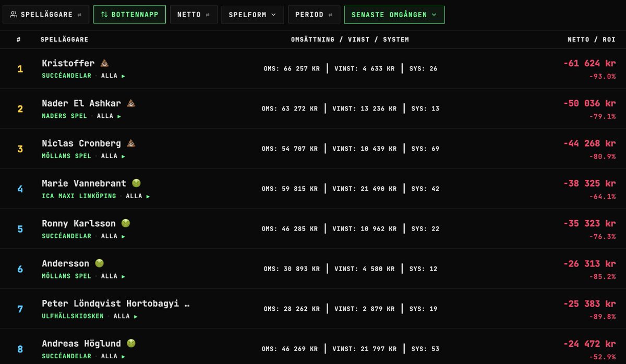The width and height of the screenshot is (626, 364).
Task: Click the sick face emoji beside Ronny Karlsson
Action: tap(125, 223)
